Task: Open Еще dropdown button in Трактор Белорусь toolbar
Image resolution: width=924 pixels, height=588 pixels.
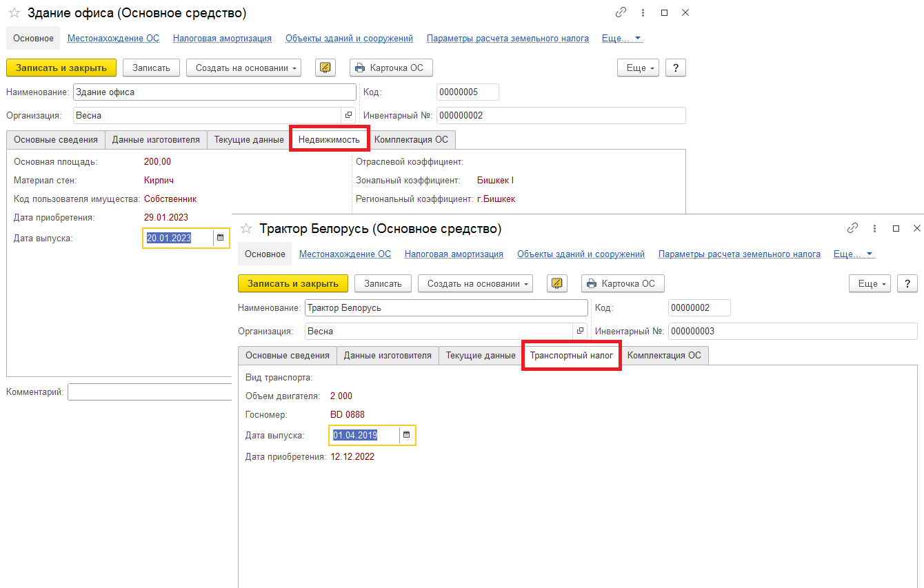Action: coord(870,283)
